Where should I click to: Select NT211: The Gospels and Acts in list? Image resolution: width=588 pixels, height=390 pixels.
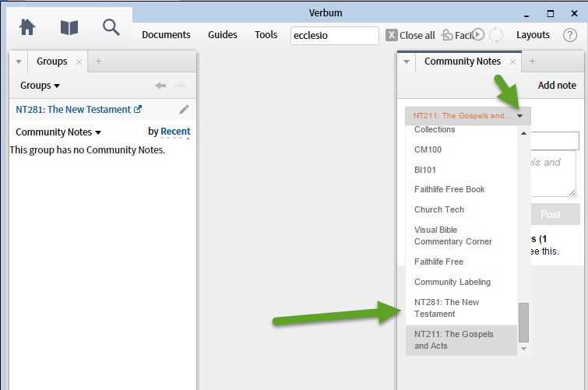[461, 340]
